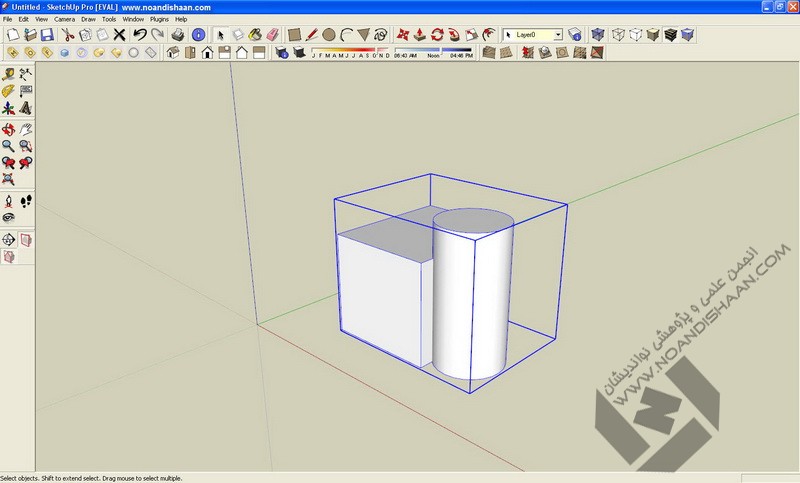This screenshot has height=483, width=800.
Task: Toggle X-Ray face style
Action: pyautogui.click(x=599, y=34)
